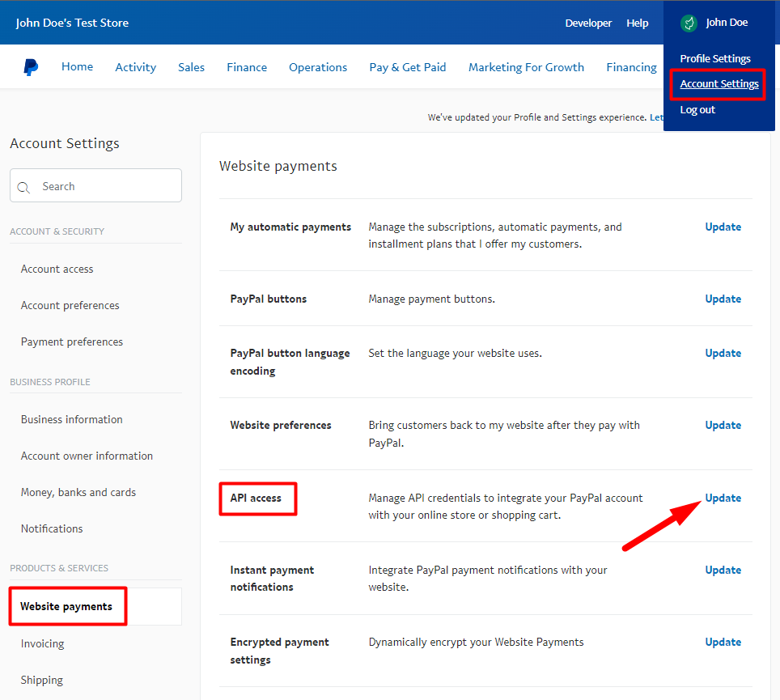Update Encrypted payment settings
780x700 pixels.
723,643
